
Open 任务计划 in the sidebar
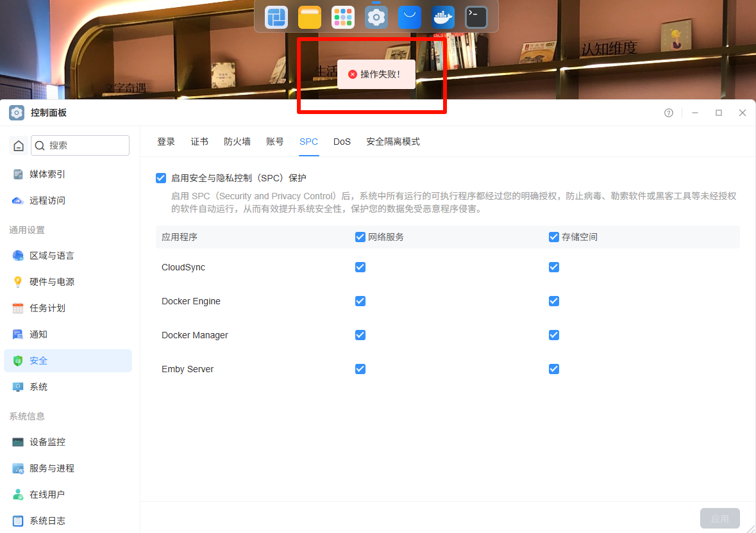(x=68, y=308)
